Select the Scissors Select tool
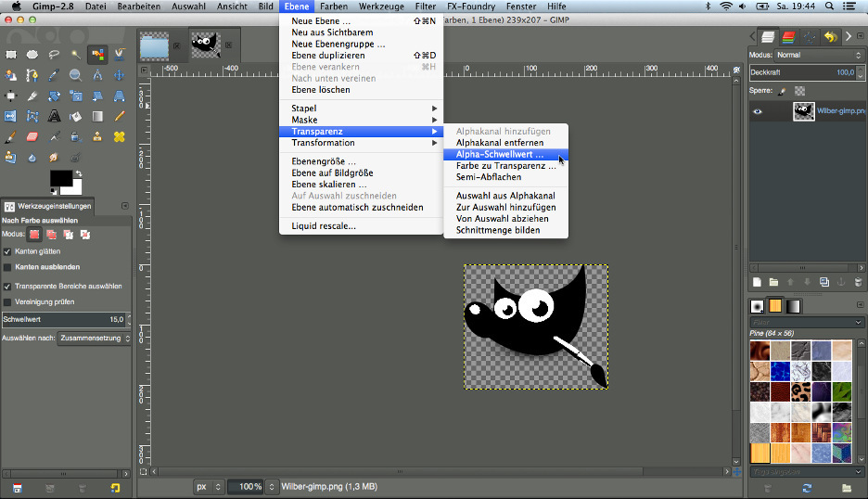The height and width of the screenshot is (499, 868). [119, 55]
